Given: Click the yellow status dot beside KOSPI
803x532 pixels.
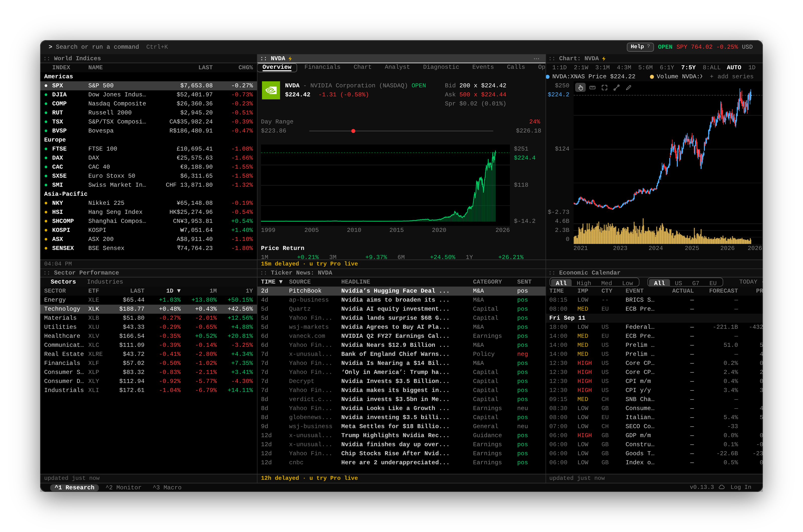Looking at the screenshot, I should (x=46, y=230).
